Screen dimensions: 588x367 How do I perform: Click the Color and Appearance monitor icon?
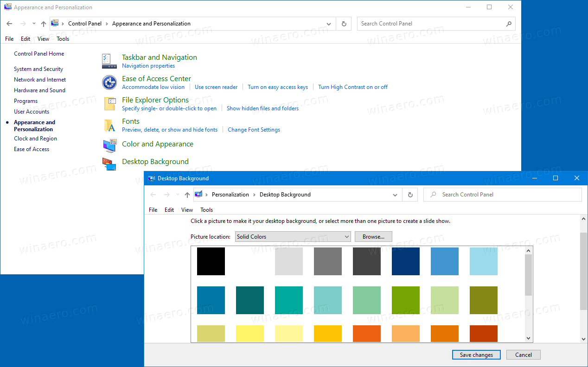pyautogui.click(x=110, y=146)
